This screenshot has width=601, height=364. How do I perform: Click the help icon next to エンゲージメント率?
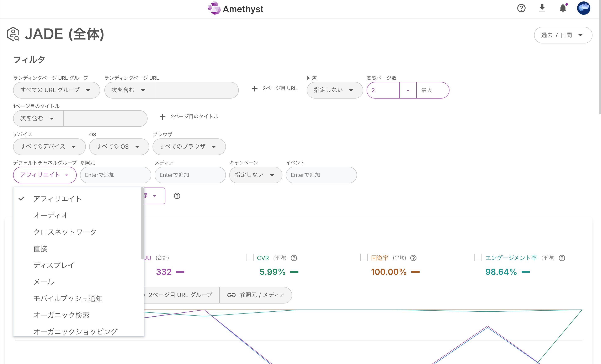[562, 258]
